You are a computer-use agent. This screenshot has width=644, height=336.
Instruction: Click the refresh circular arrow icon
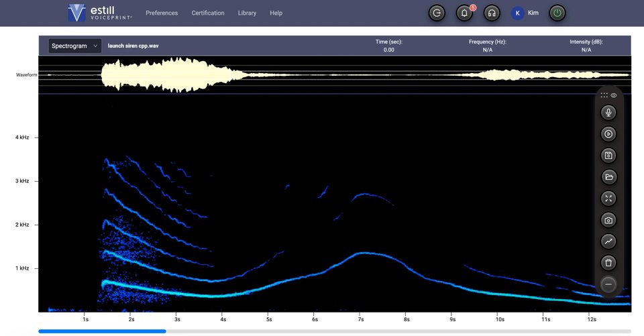(437, 13)
